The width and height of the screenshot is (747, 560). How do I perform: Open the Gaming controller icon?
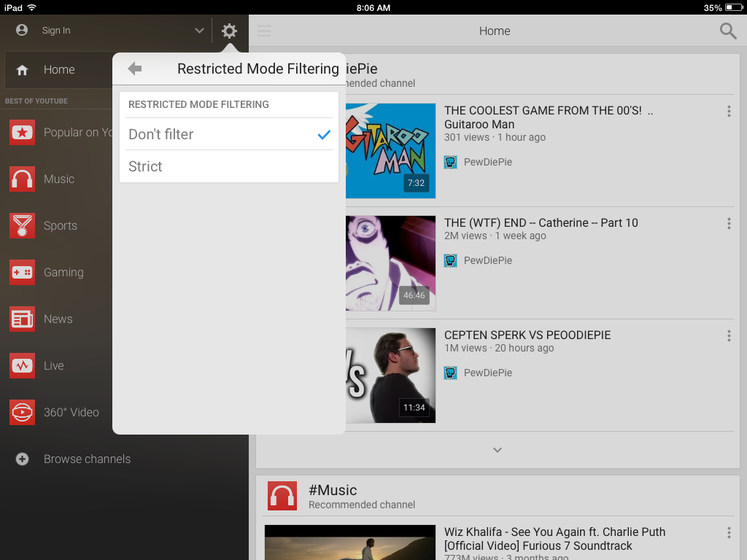(22, 273)
